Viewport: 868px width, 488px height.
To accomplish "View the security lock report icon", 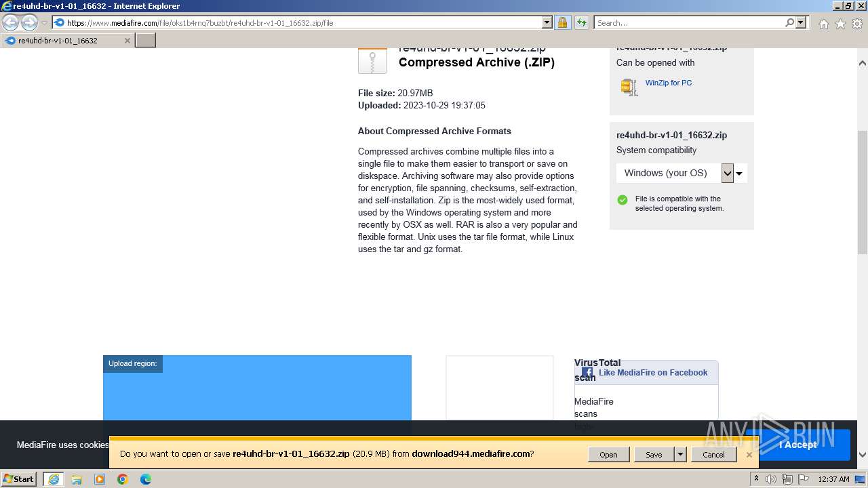I will [562, 23].
